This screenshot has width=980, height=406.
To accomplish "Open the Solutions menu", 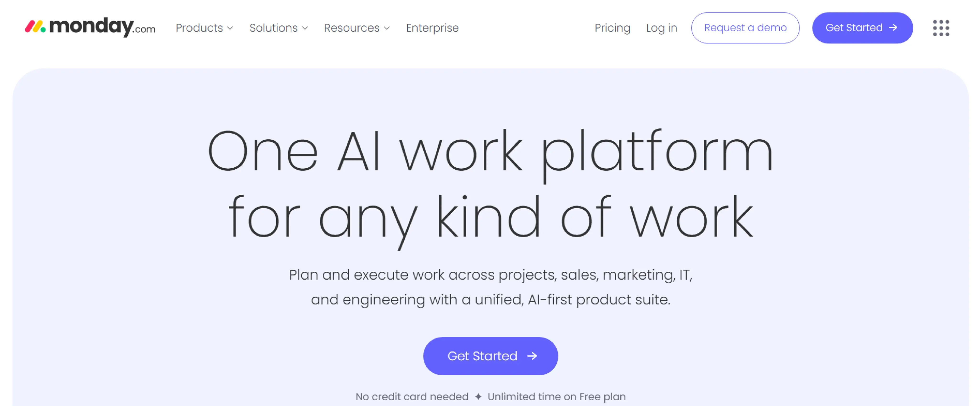I will click(x=273, y=28).
